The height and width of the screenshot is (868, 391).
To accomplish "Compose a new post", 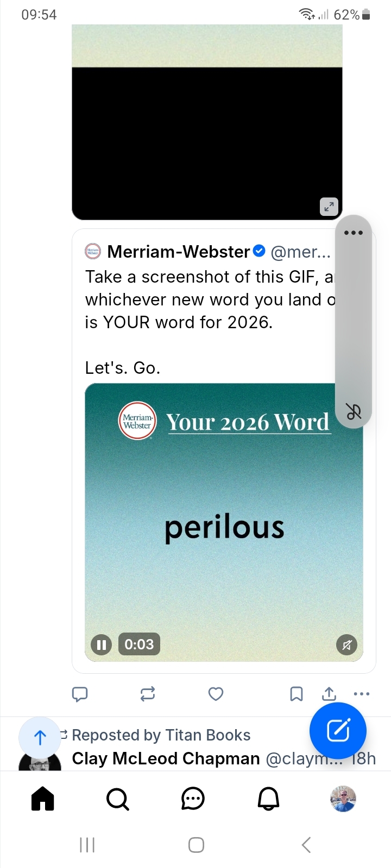I will (338, 731).
